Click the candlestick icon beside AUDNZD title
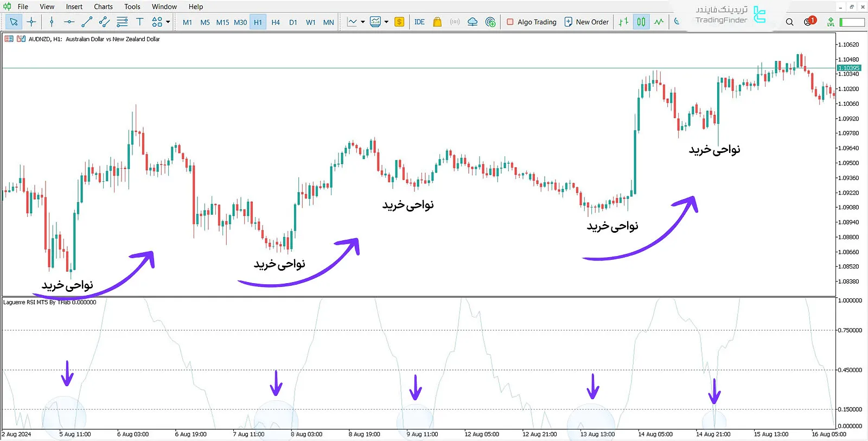 click(x=21, y=39)
